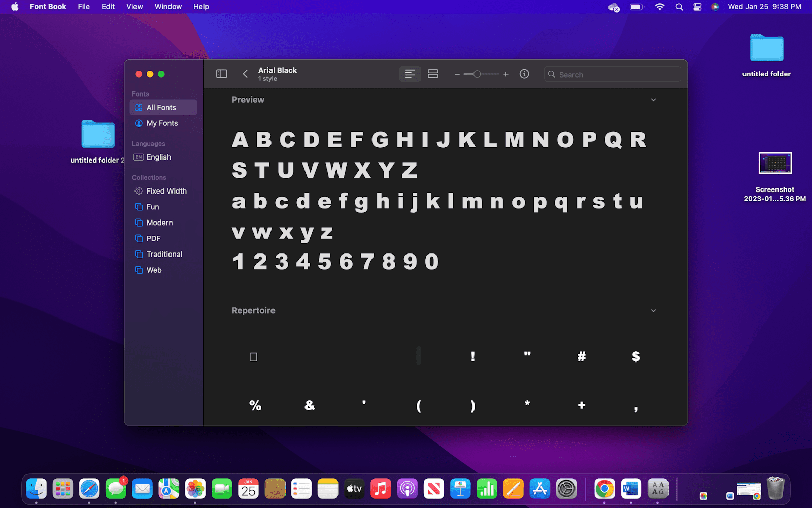The height and width of the screenshot is (508, 812).
Task: Open Mail from the Dock
Action: [x=143, y=489]
